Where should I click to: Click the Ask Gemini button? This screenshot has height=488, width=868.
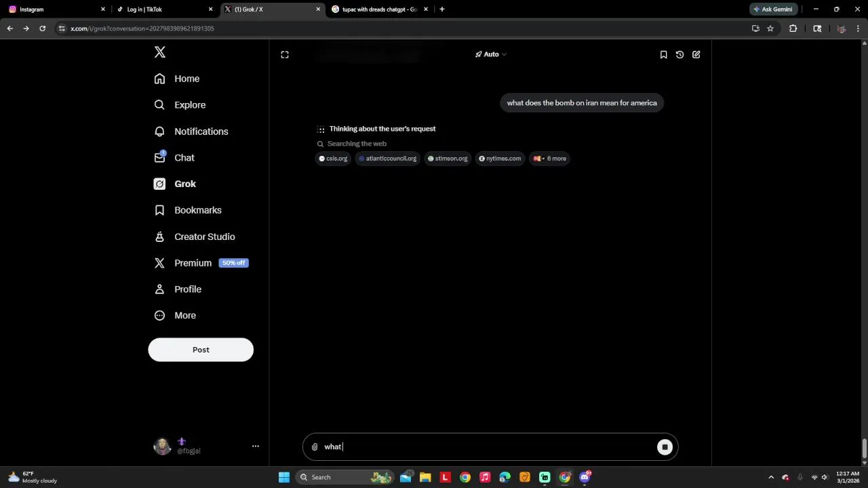773,9
